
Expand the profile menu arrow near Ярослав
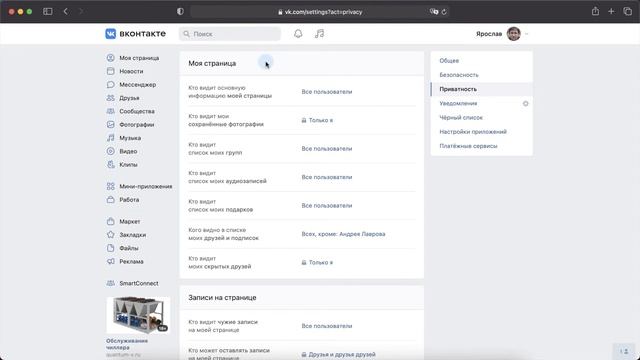pos(527,34)
